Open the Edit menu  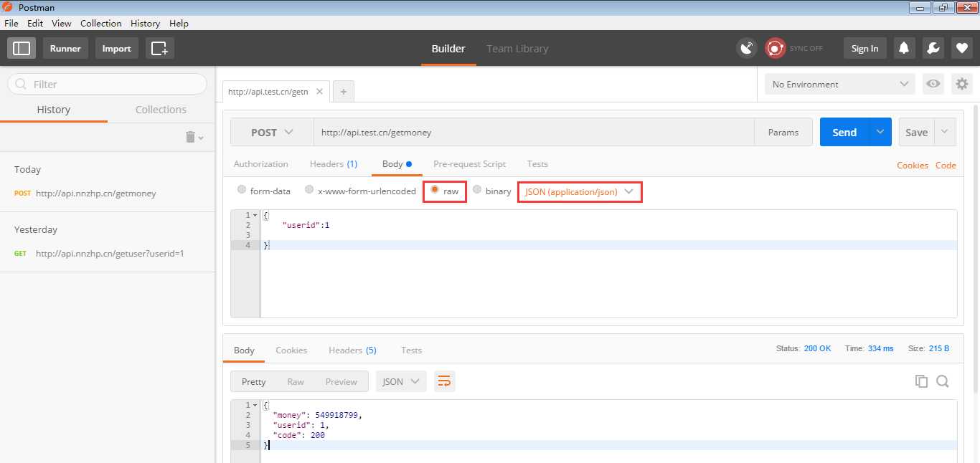click(35, 23)
